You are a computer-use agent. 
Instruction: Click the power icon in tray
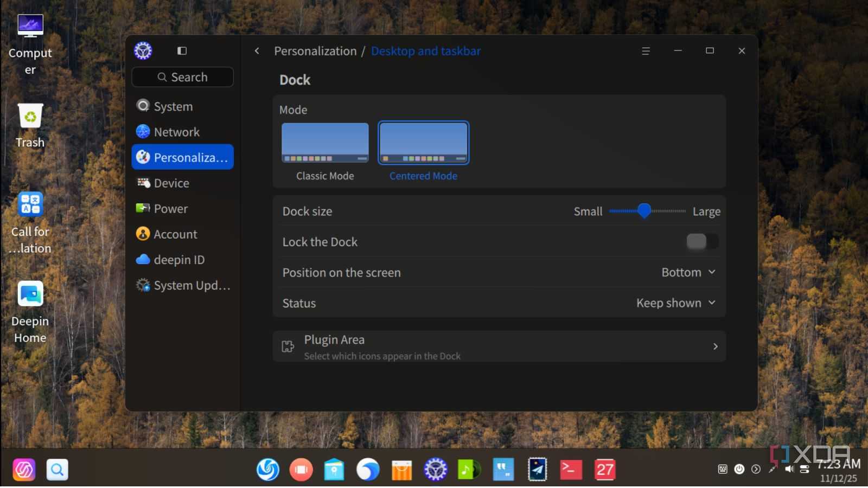pyautogui.click(x=739, y=470)
